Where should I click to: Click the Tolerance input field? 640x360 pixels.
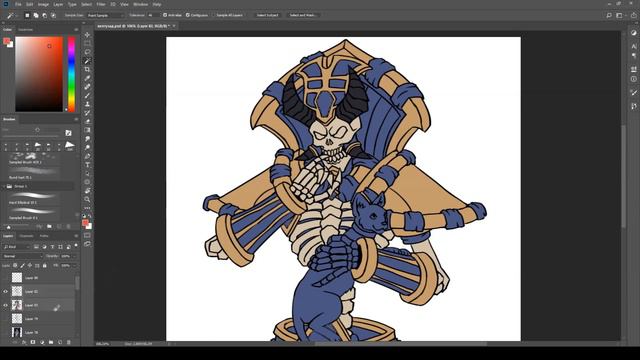[153, 15]
